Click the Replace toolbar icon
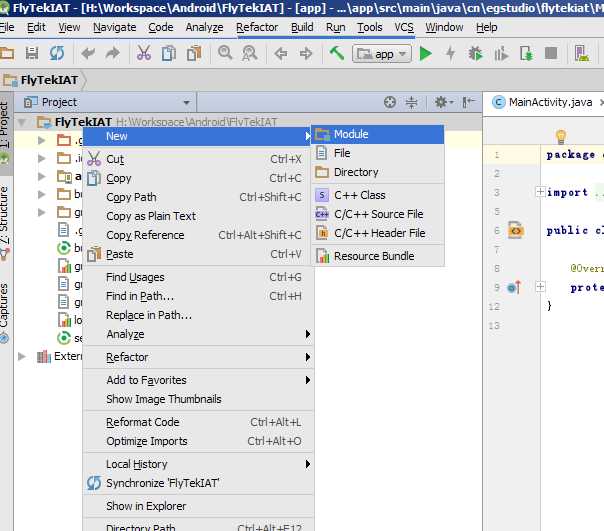The height and width of the screenshot is (531, 604). click(250, 53)
